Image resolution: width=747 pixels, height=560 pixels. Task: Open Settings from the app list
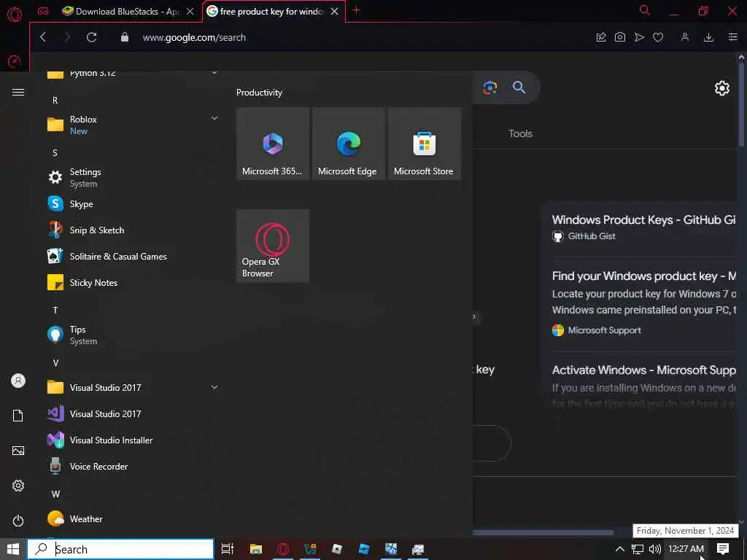click(131, 177)
